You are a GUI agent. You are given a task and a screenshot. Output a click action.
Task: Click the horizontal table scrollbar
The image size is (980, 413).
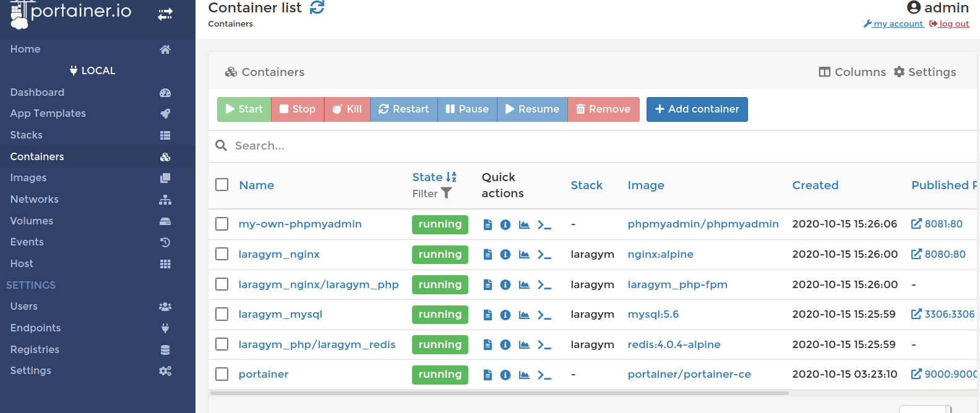(x=499, y=393)
